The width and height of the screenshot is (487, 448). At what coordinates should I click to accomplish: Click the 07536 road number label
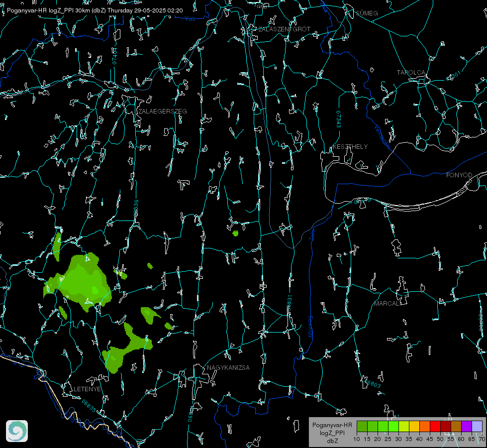pos(136,208)
